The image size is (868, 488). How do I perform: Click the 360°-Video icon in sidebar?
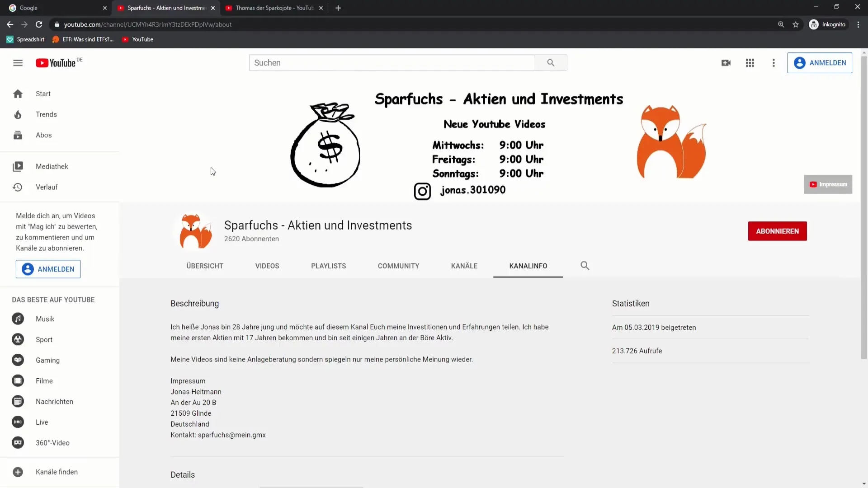(x=18, y=443)
